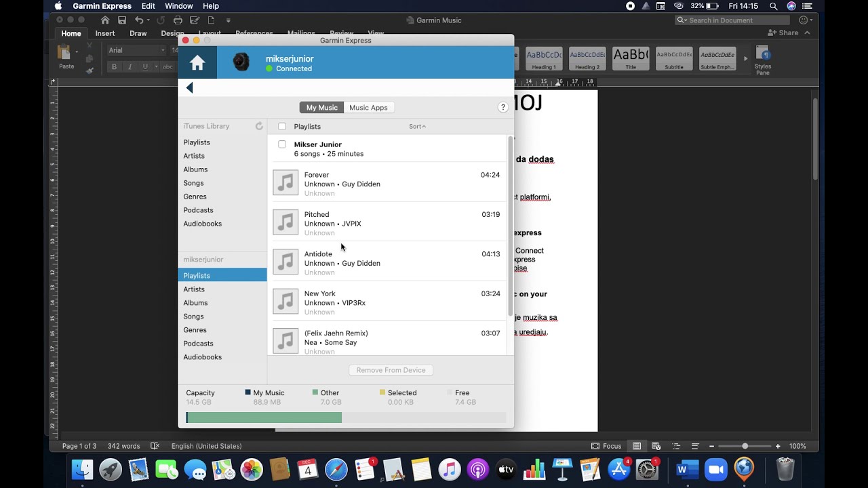This screenshot has height=488, width=868.
Task: Open Safari from the Dock
Action: click(336, 469)
